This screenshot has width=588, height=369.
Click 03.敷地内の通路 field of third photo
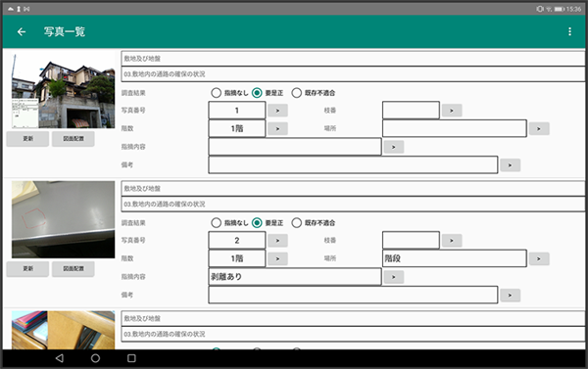(353, 334)
